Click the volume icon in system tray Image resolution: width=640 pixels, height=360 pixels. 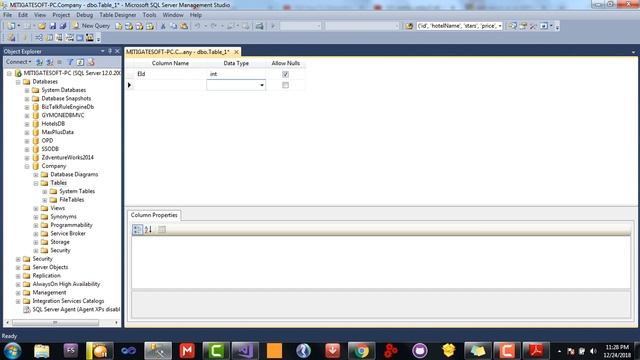[593, 351]
